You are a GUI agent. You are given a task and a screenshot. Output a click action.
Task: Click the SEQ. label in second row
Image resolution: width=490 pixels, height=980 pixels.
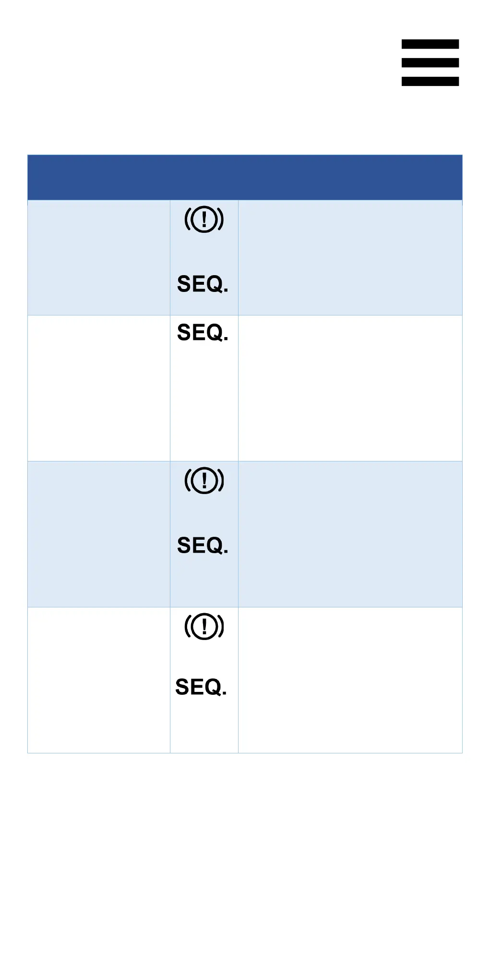203,333
